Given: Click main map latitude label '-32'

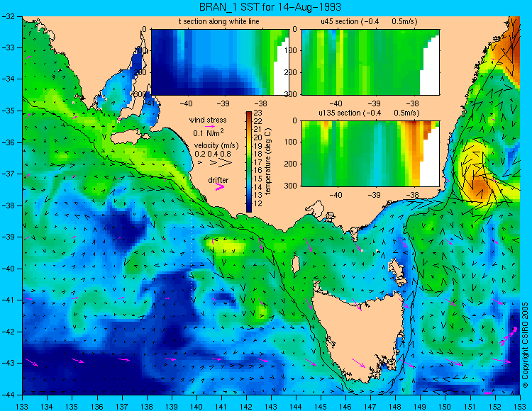Looking at the screenshot, I should tap(8, 16).
